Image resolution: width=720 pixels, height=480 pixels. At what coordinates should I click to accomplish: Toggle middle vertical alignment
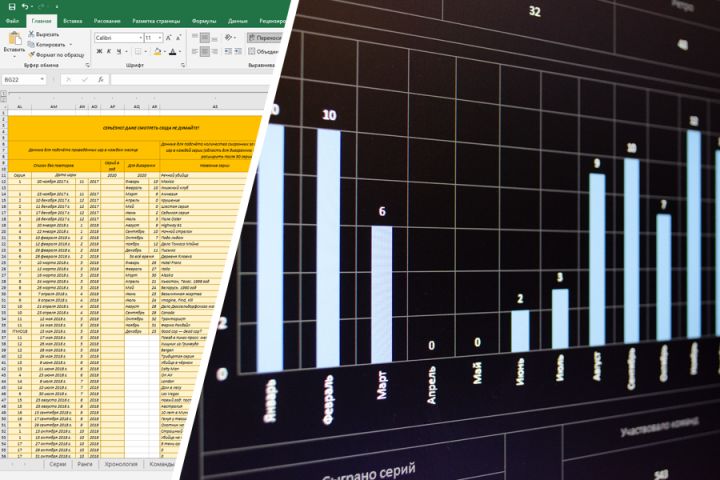[205, 37]
